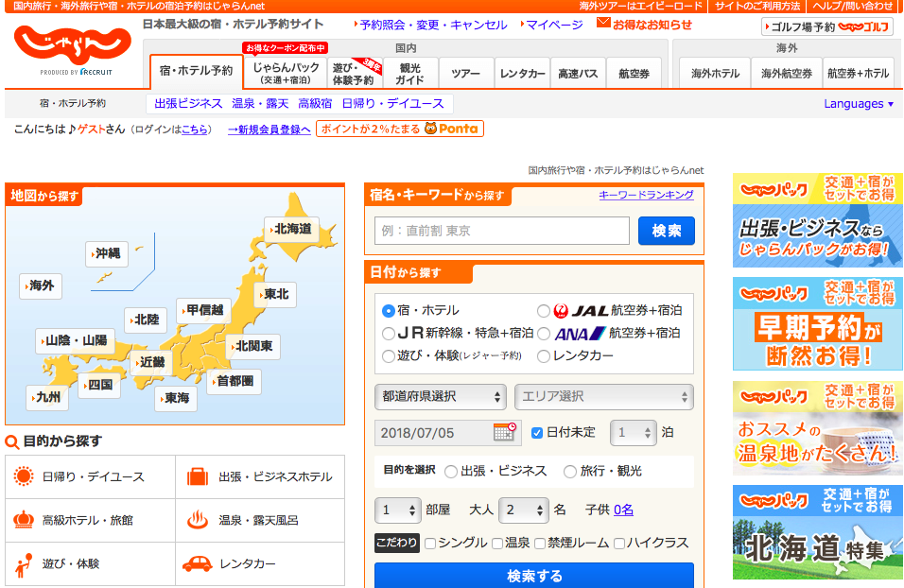Check the 禁煙ルーム checkbox

click(x=540, y=543)
